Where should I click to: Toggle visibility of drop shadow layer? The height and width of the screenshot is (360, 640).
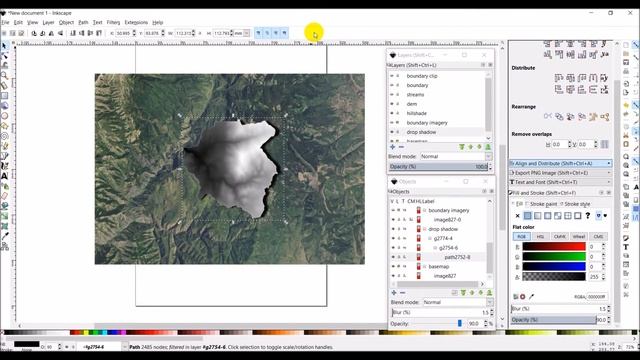point(392,132)
